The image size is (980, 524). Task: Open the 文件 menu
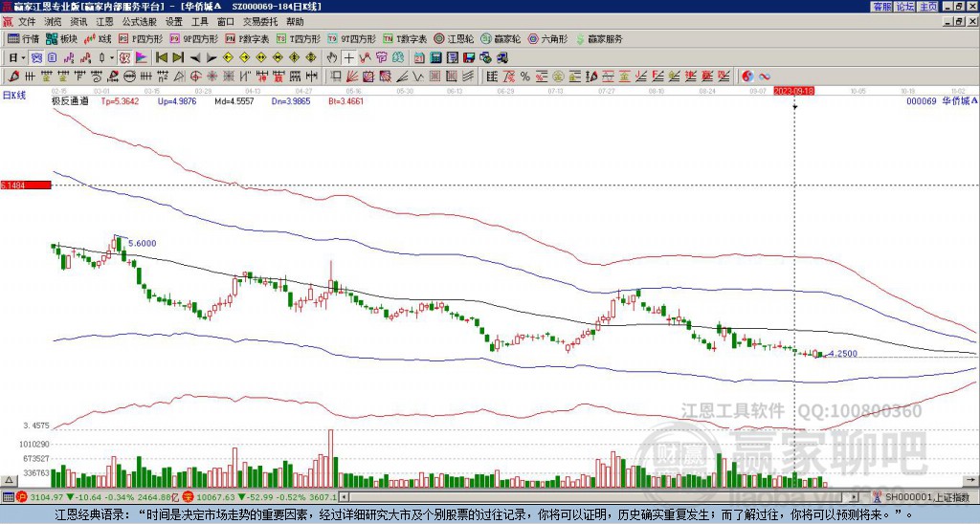point(27,22)
